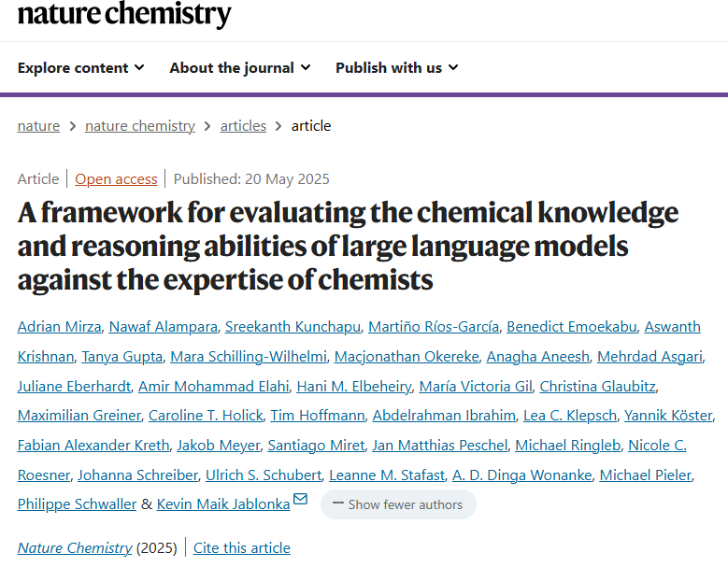Open the About the journal dropdown
728x567 pixels.
click(x=240, y=68)
